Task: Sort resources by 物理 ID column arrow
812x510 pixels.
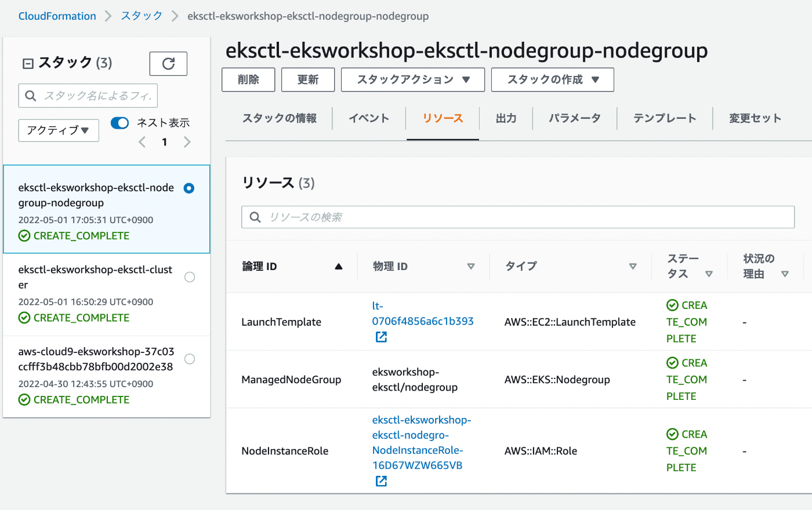Action: (x=471, y=267)
